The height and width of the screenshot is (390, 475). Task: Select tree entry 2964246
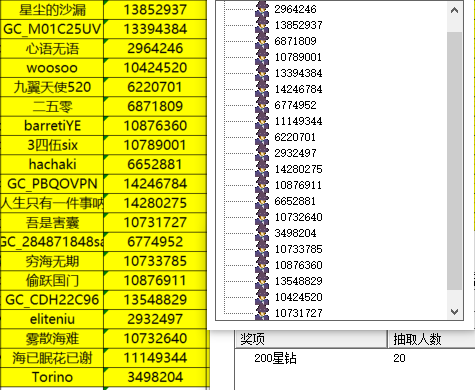[295, 9]
